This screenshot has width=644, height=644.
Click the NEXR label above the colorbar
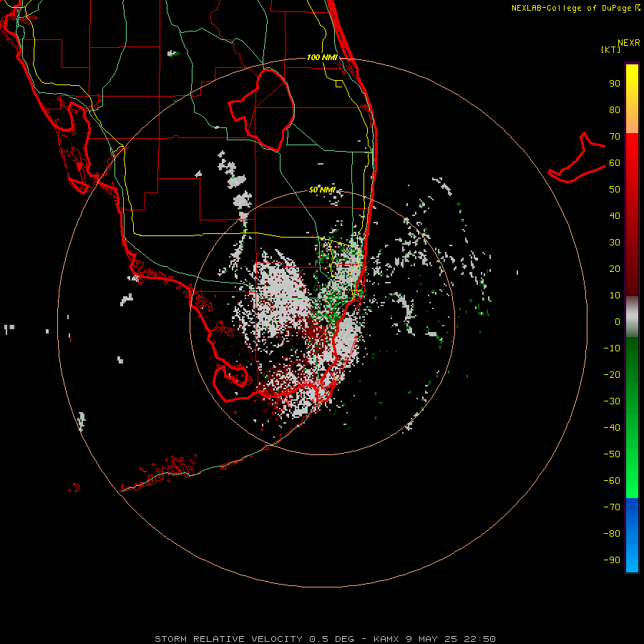point(629,43)
